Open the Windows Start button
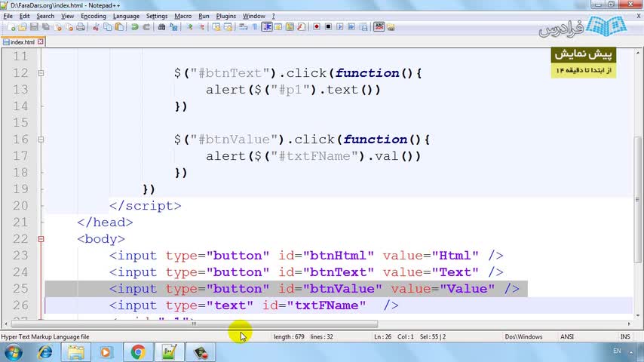Screen dimensions: 644x362 click(13, 352)
